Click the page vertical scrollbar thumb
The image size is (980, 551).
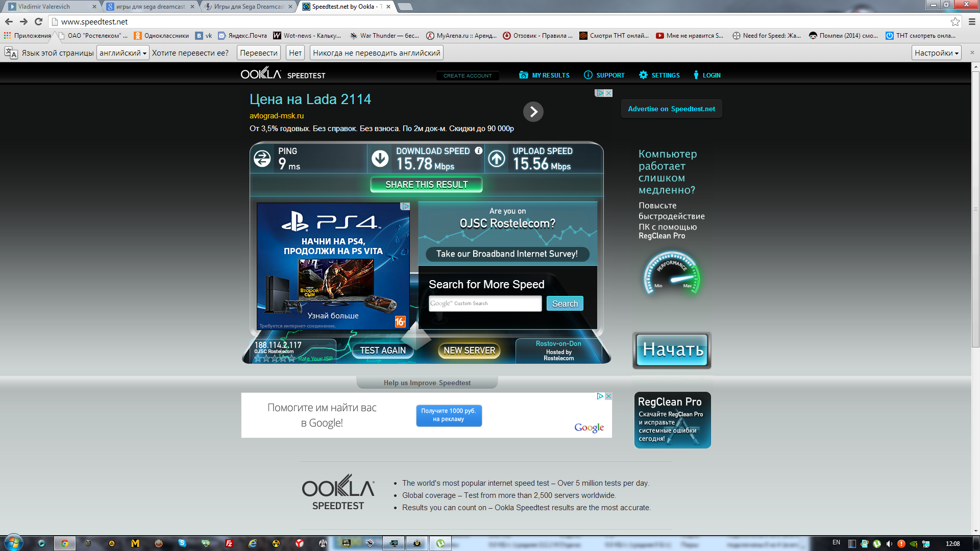tap(975, 209)
